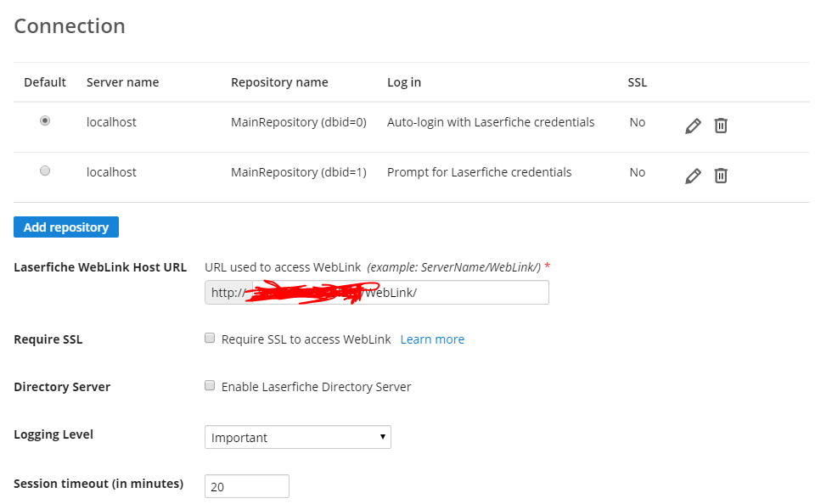Enable Laserfiche Directory Server checkbox

click(210, 386)
